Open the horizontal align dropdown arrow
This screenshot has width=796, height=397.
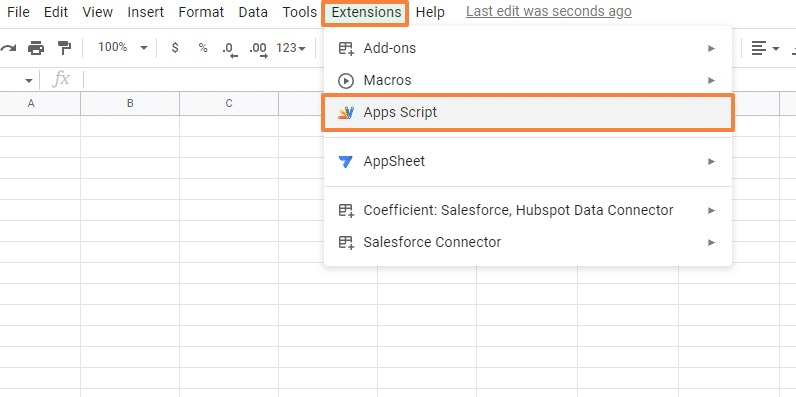(776, 49)
